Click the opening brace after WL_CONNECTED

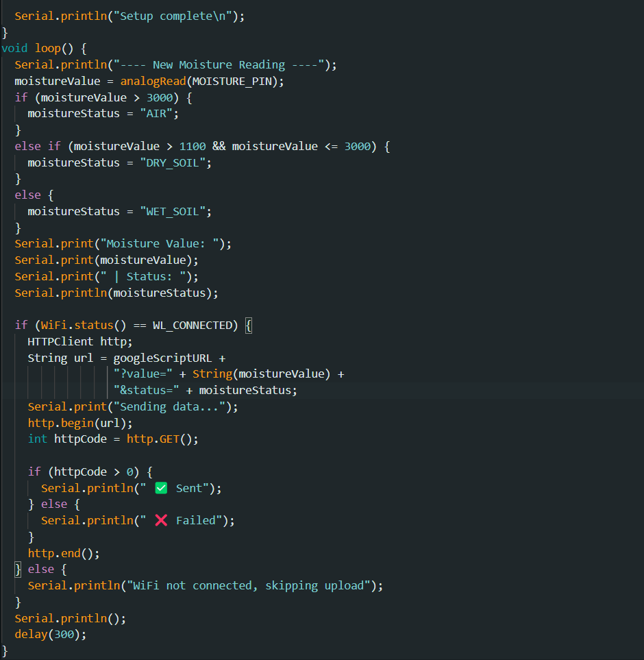click(248, 325)
